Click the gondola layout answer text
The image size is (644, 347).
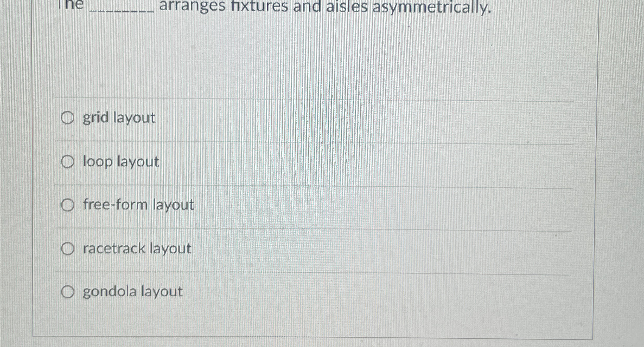[133, 291]
